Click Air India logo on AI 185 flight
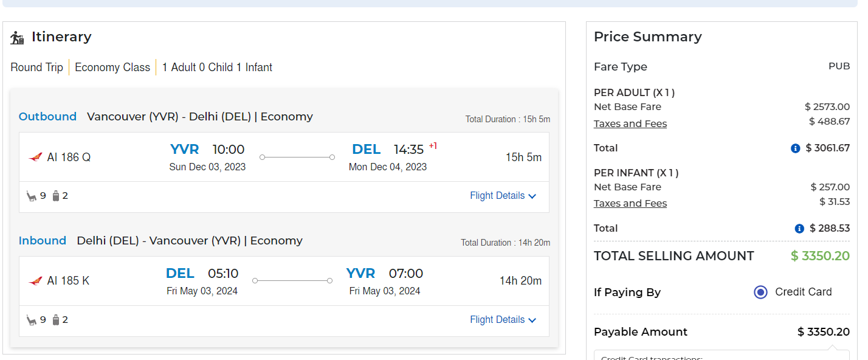 tap(35, 281)
